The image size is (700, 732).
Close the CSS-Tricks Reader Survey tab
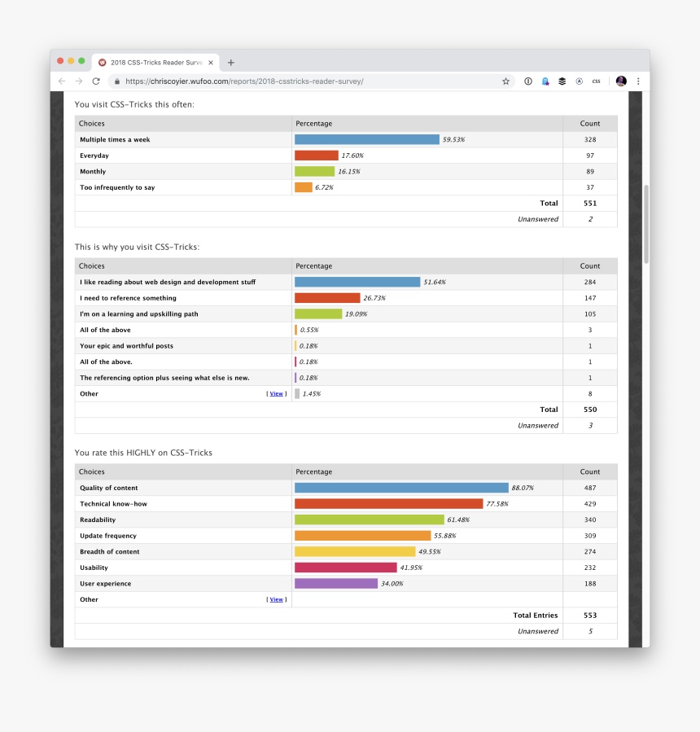coord(211,63)
